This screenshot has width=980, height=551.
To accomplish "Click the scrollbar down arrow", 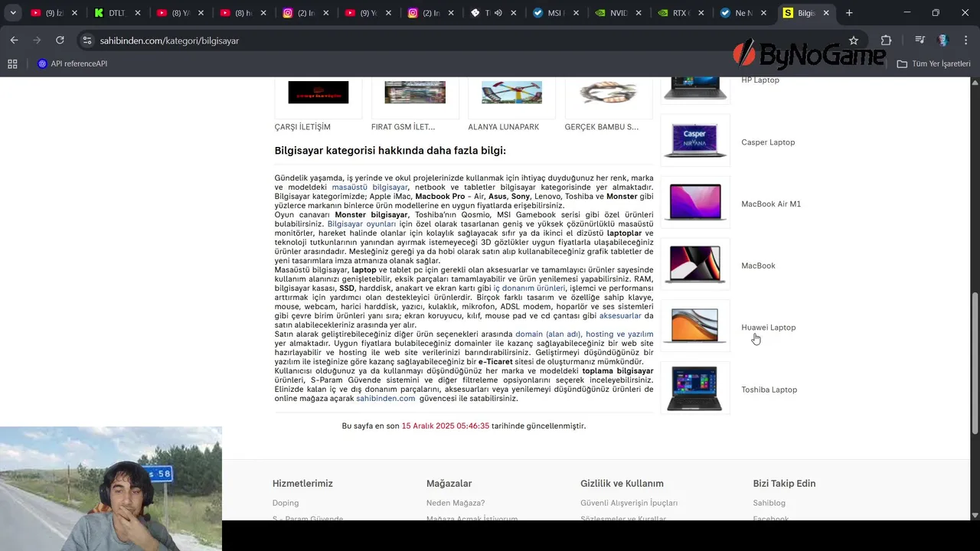I will [x=975, y=515].
